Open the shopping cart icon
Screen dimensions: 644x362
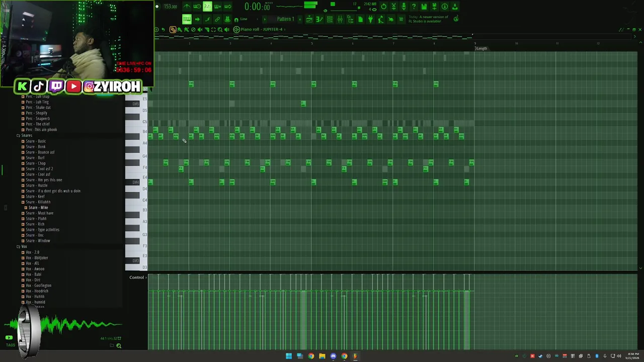(400, 19)
